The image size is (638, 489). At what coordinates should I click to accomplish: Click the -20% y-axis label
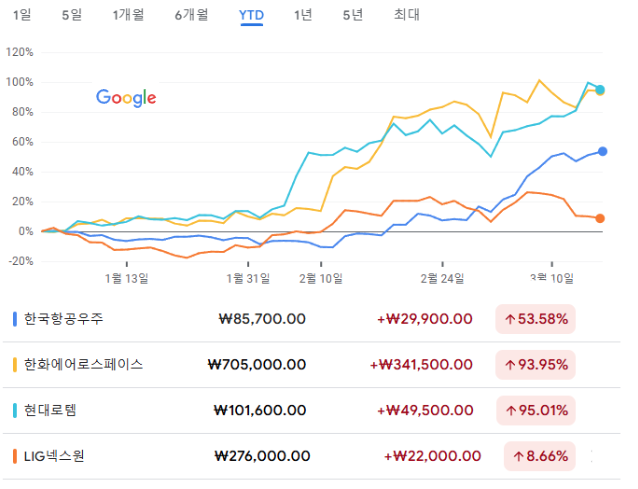click(x=21, y=261)
